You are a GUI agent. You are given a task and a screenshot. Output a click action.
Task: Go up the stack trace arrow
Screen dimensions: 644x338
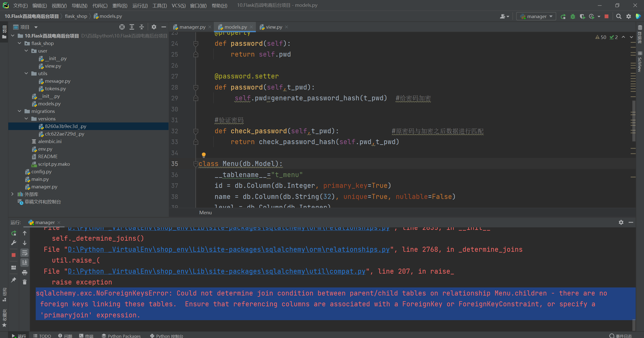(x=25, y=233)
